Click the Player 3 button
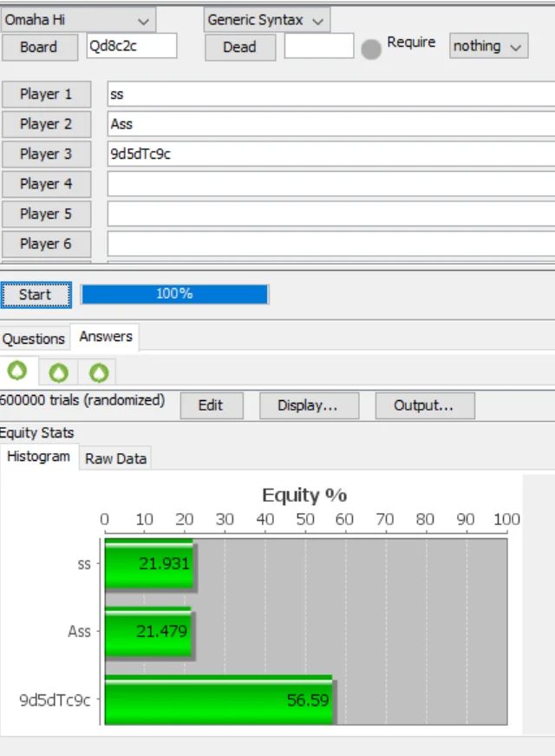 46,154
